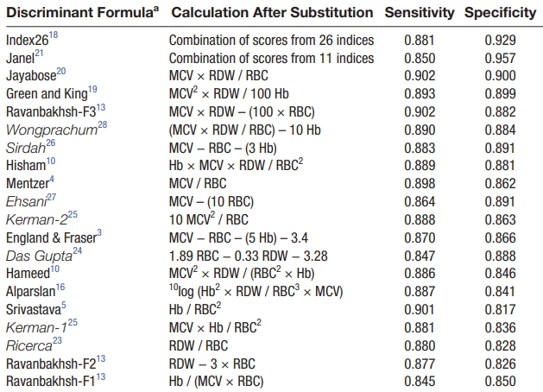Select Janel specificity value 0.957
The image size is (543, 392).
pos(500,58)
